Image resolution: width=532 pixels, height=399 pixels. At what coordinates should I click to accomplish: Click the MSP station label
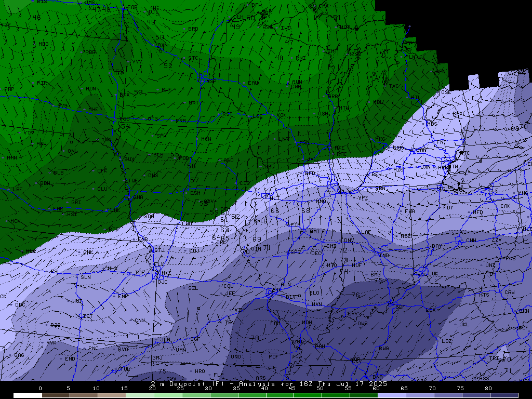pos(211,82)
